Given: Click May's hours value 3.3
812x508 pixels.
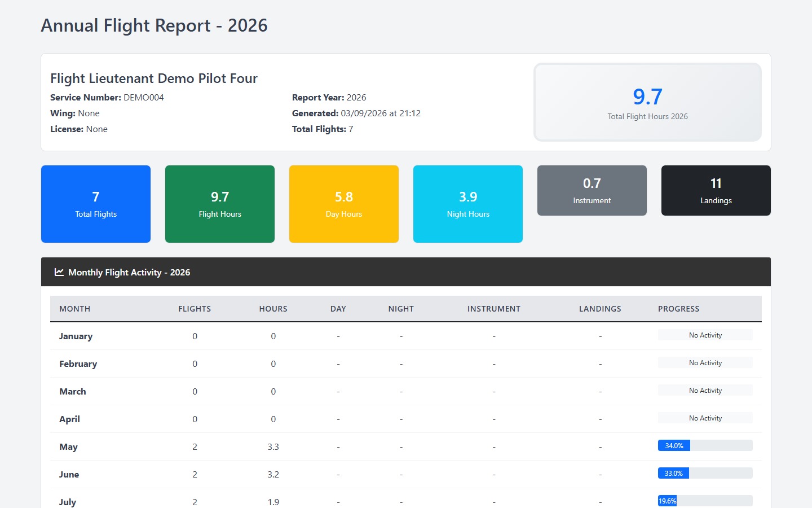Looking at the screenshot, I should coord(273,446).
